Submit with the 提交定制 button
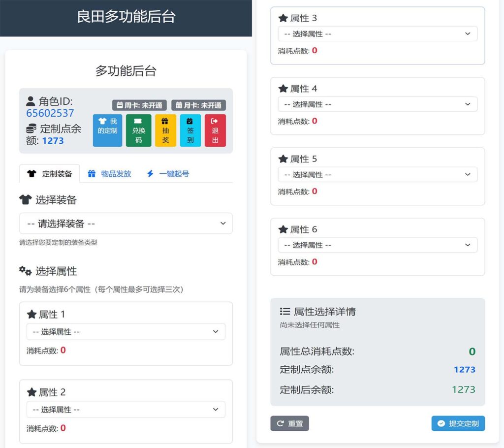This screenshot has height=448, width=504. [458, 423]
